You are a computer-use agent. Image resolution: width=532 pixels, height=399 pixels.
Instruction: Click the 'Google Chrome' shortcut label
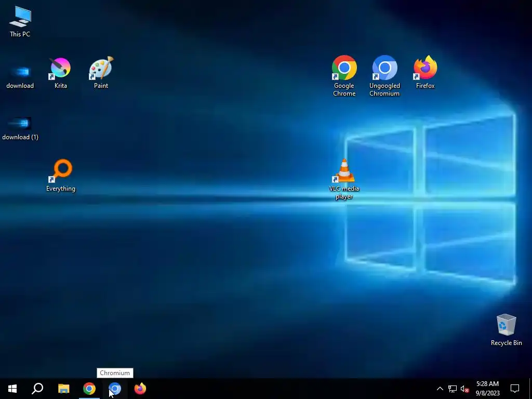click(344, 89)
